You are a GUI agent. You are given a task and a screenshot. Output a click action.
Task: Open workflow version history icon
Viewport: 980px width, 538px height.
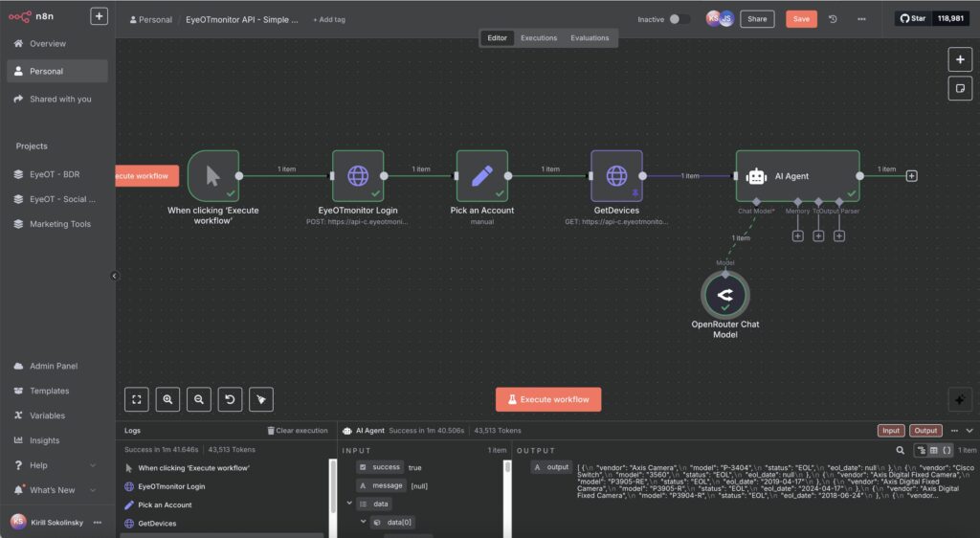point(834,19)
